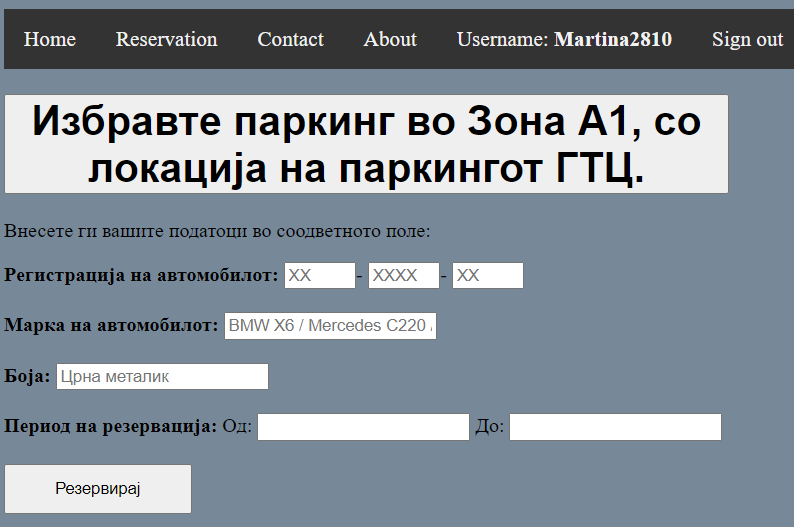The height and width of the screenshot is (527, 794).
Task: Click the Боја label
Action: pos(27,376)
